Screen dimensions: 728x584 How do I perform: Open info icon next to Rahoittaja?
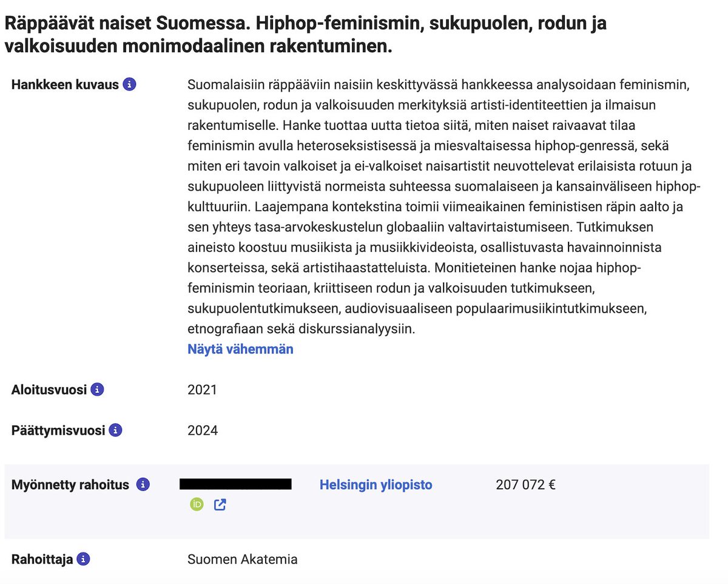pyautogui.click(x=83, y=559)
